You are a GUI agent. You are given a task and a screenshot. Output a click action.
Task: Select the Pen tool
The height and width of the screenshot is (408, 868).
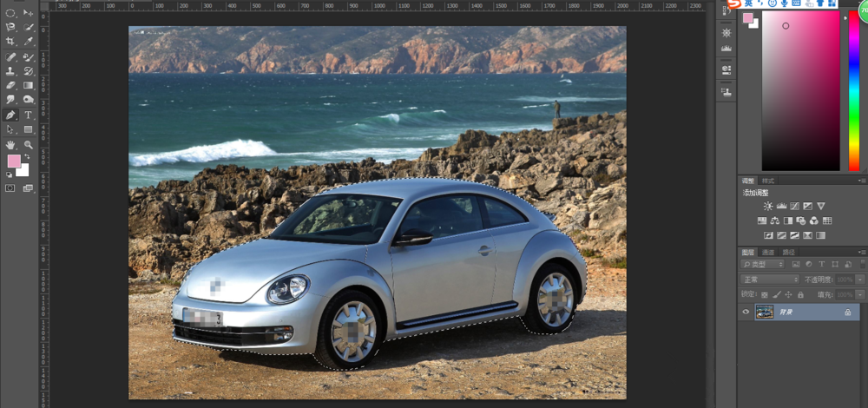10,115
